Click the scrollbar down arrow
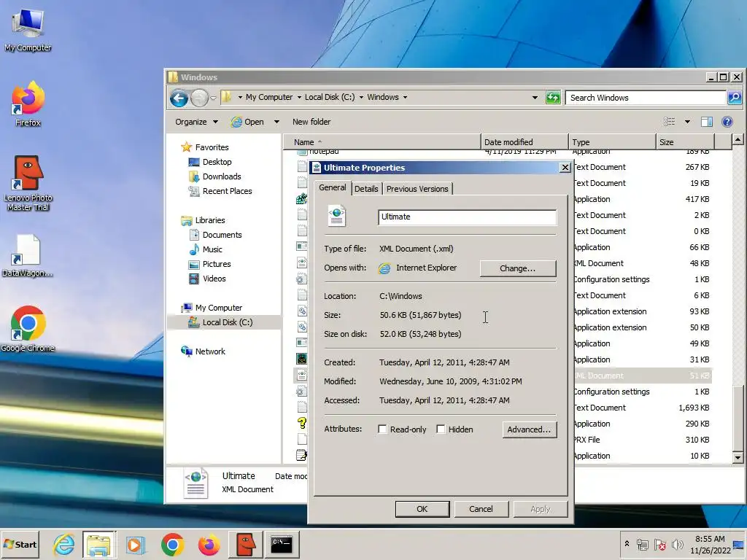This screenshot has height=560, width=747. tap(738, 458)
